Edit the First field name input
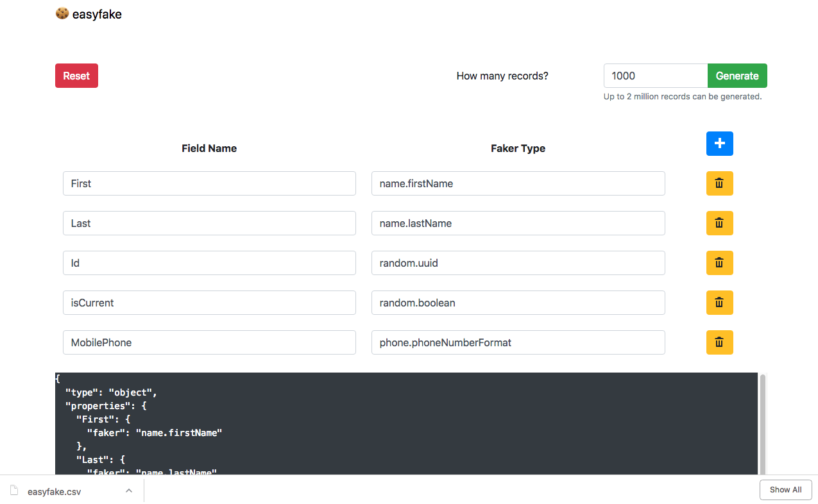The height and width of the screenshot is (504, 818). pyautogui.click(x=209, y=183)
